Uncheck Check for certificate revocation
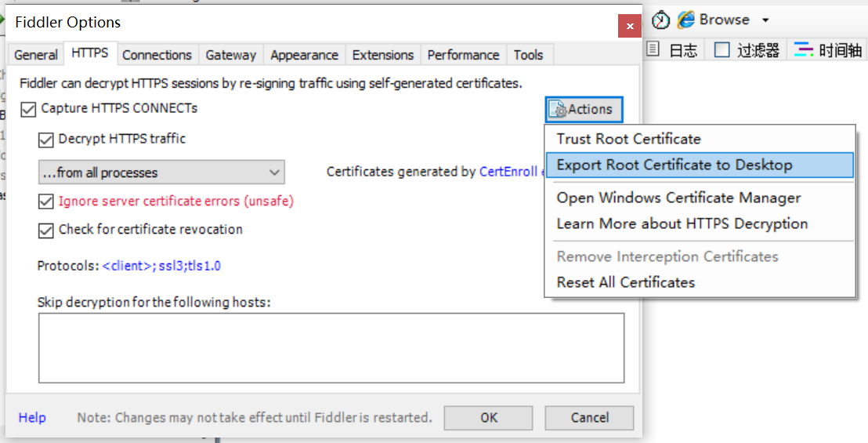This screenshot has width=868, height=443. [x=46, y=230]
